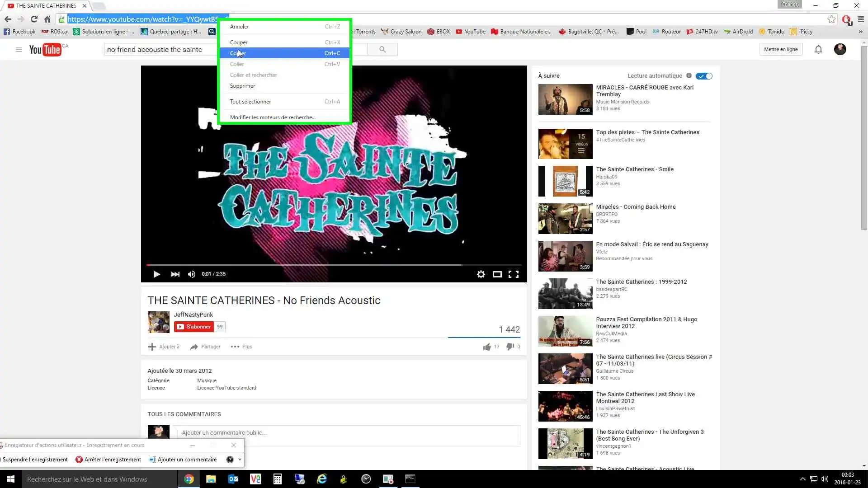Dislike the video with thumbs down

pyautogui.click(x=510, y=347)
